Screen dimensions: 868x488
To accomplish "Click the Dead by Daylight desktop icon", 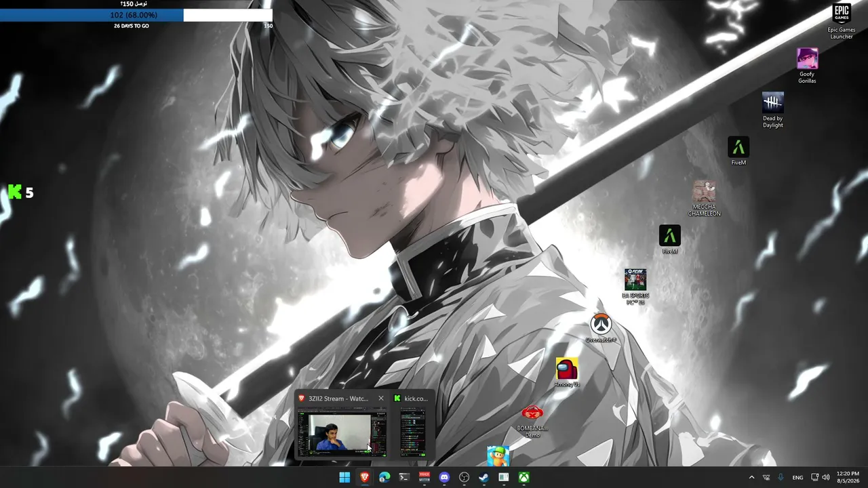I will (772, 110).
